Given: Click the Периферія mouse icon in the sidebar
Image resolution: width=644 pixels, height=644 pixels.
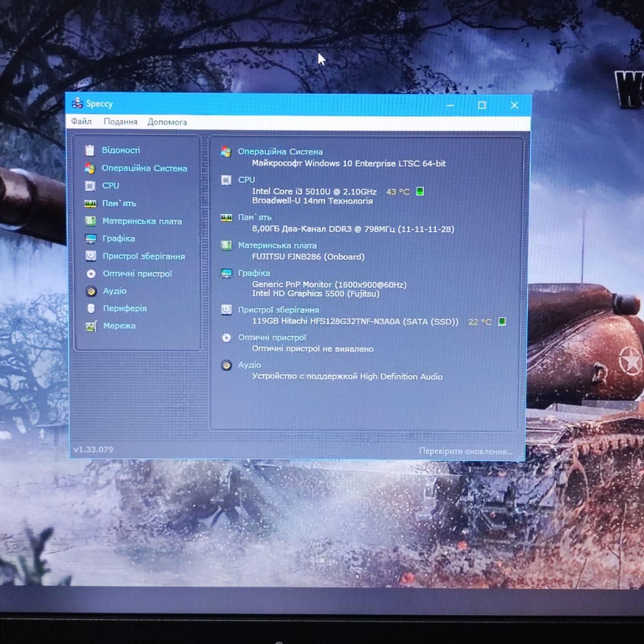Looking at the screenshot, I should [91, 308].
